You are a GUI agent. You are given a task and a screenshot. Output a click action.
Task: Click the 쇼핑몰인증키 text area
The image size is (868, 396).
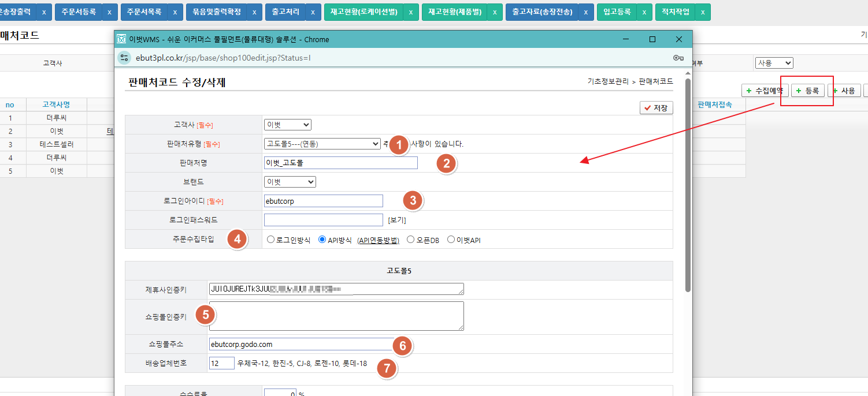coord(336,316)
